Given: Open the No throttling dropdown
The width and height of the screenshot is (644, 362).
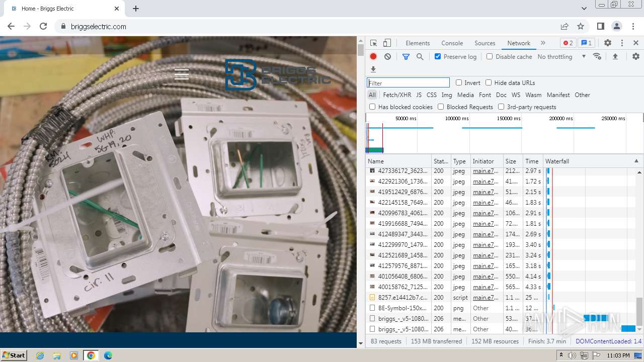Looking at the screenshot, I should point(561,57).
